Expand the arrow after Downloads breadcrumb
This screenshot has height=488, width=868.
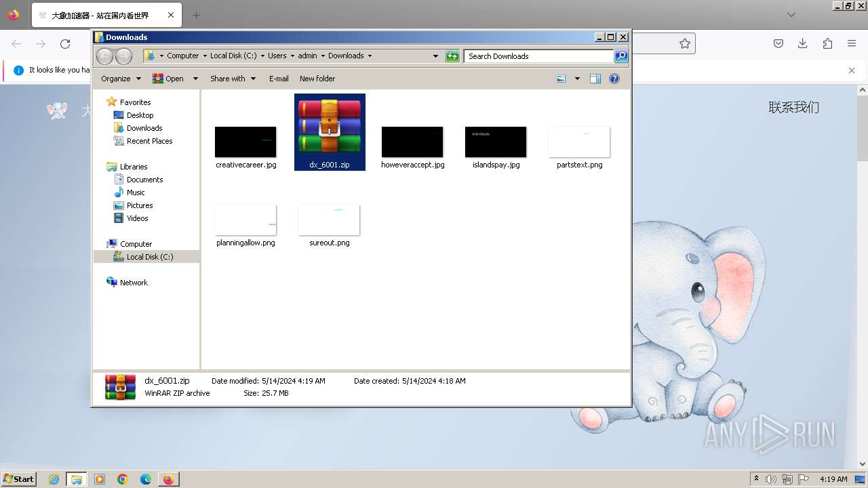tap(370, 56)
